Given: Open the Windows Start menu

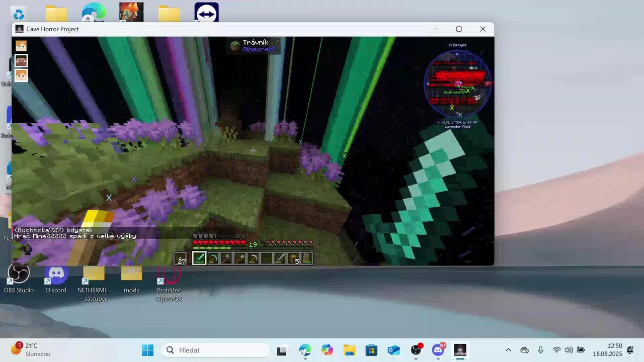Looking at the screenshot, I should point(147,350).
